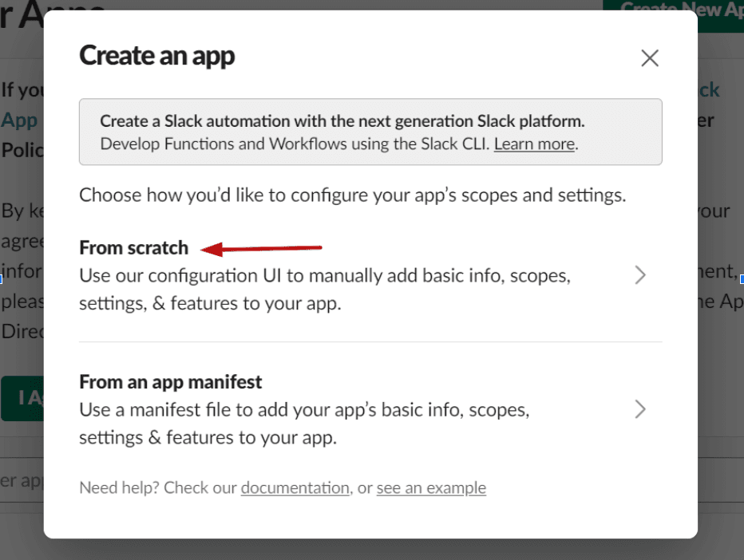Choose From an app manifest
Viewport: 744px width, 560px height.
(x=370, y=409)
